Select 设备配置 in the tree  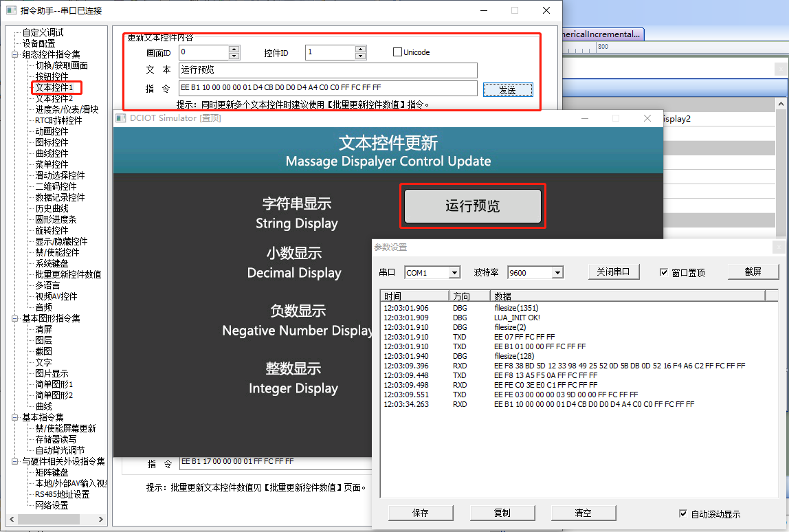tap(38, 43)
